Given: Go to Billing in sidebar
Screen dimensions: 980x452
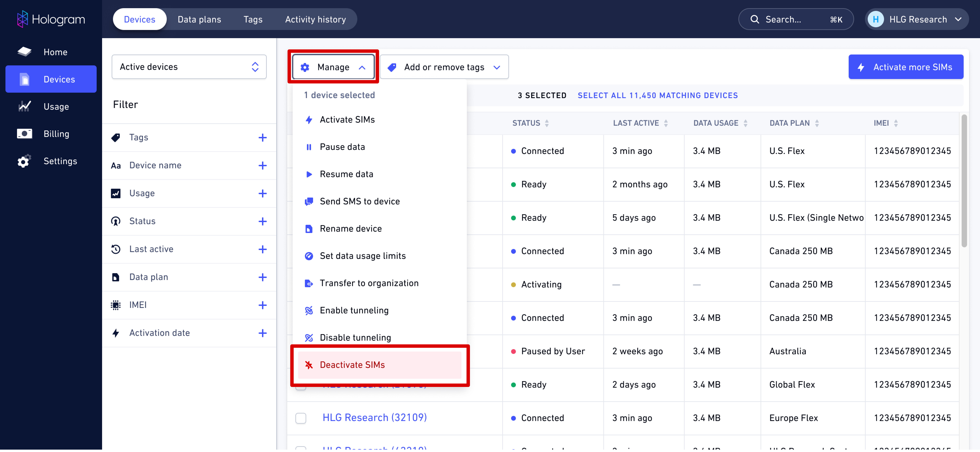Looking at the screenshot, I should 51,134.
